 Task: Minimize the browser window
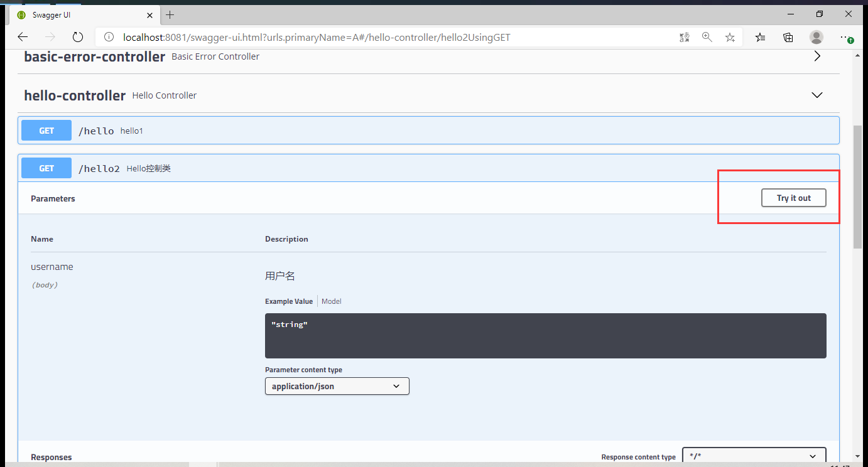(791, 14)
